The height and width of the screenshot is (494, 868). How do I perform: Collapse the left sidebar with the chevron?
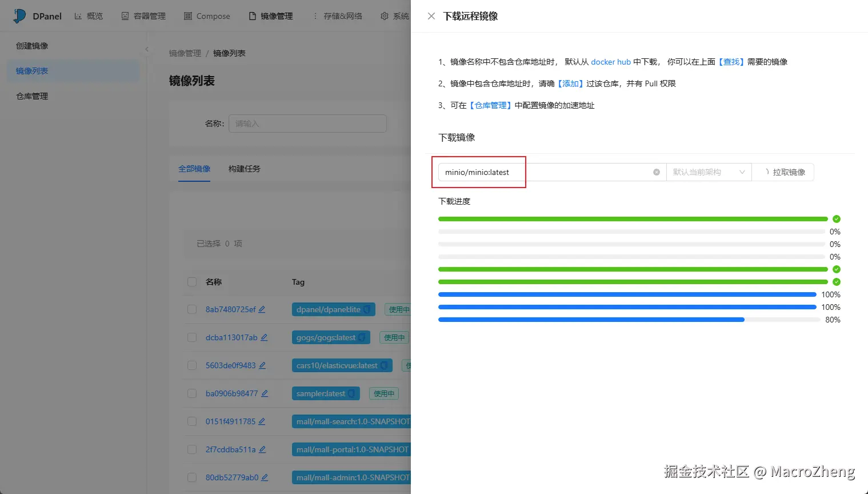tap(147, 49)
